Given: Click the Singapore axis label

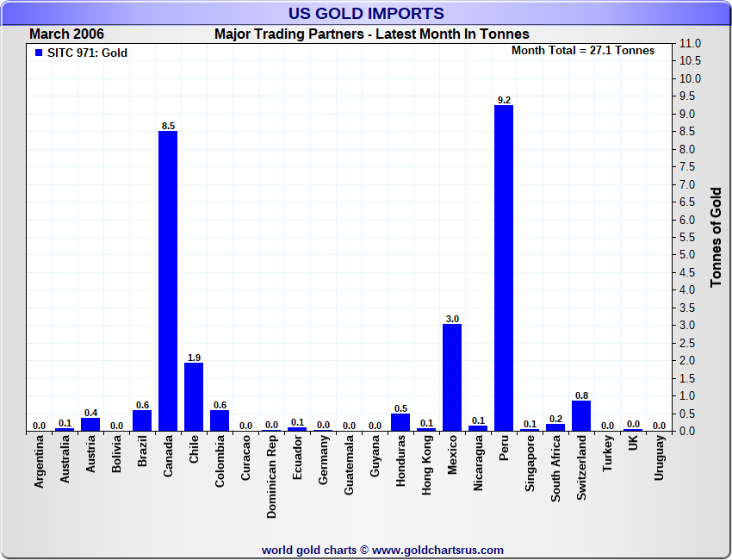Looking at the screenshot, I should 530,464.
